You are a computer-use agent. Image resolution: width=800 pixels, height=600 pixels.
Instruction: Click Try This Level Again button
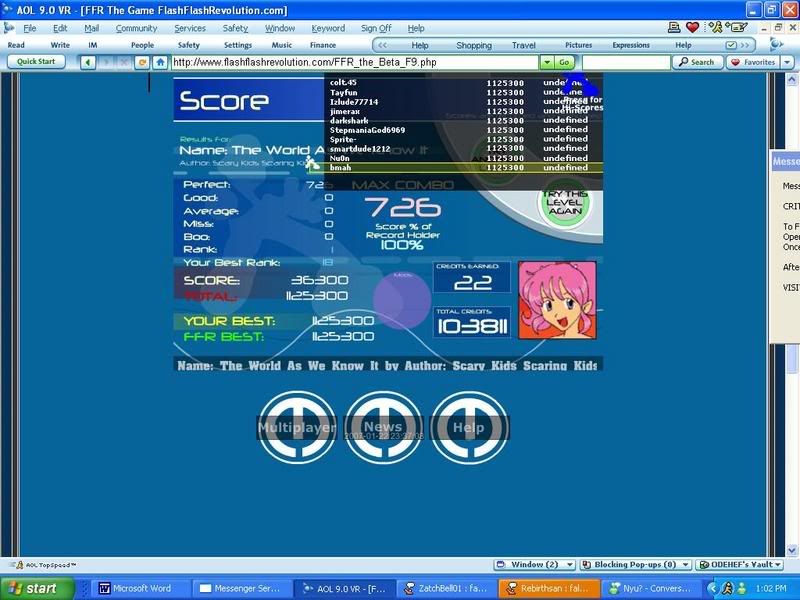point(564,203)
